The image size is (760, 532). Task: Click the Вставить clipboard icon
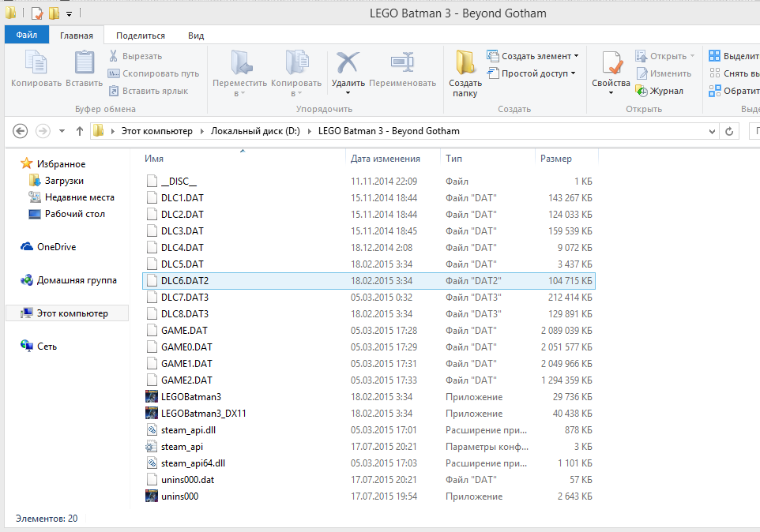84,64
